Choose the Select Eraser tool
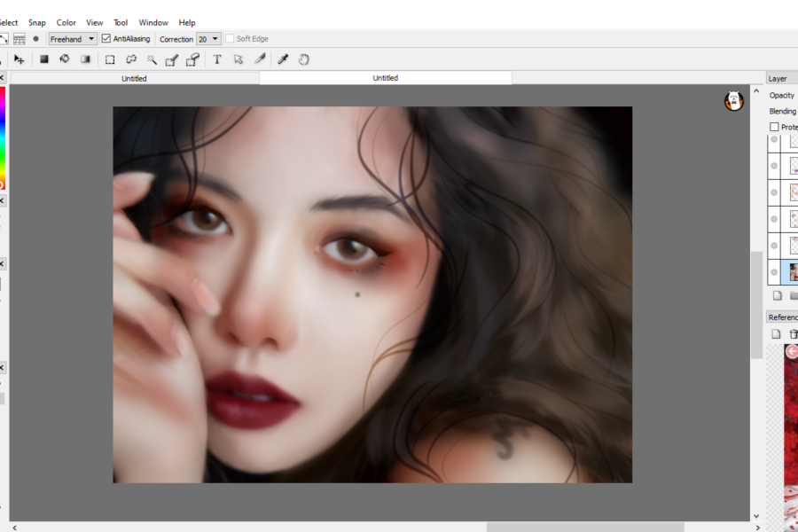798x532 pixels. tap(193, 60)
